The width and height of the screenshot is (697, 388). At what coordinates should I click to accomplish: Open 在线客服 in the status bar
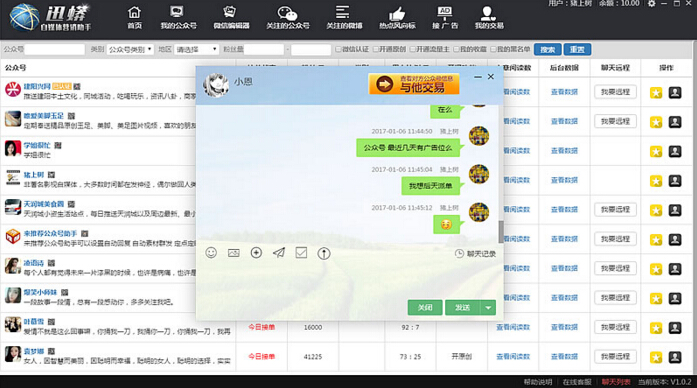tap(577, 382)
